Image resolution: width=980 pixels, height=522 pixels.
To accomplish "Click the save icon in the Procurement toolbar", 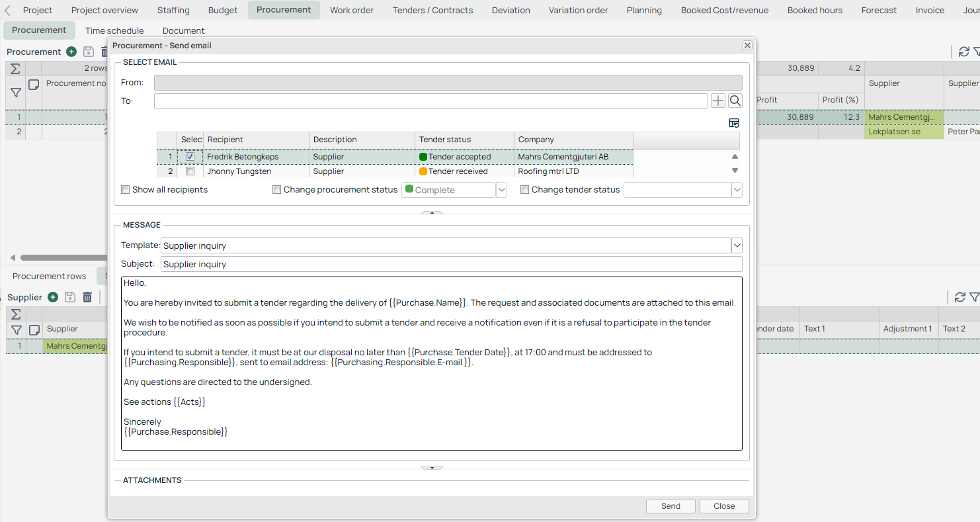I will [x=89, y=52].
